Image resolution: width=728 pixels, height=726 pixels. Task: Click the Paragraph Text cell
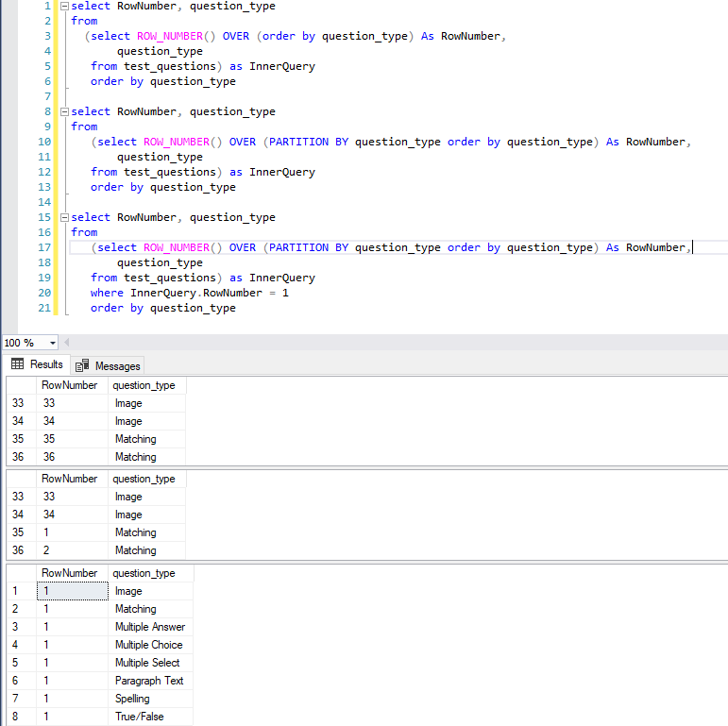tap(150, 681)
